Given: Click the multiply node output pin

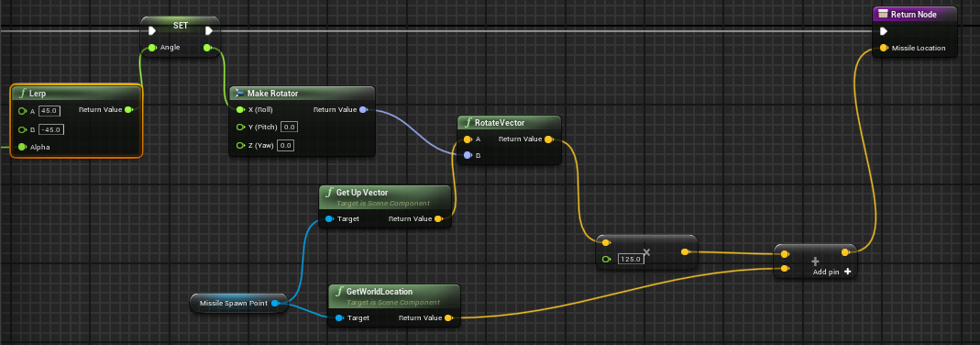Looking at the screenshot, I should tap(685, 252).
